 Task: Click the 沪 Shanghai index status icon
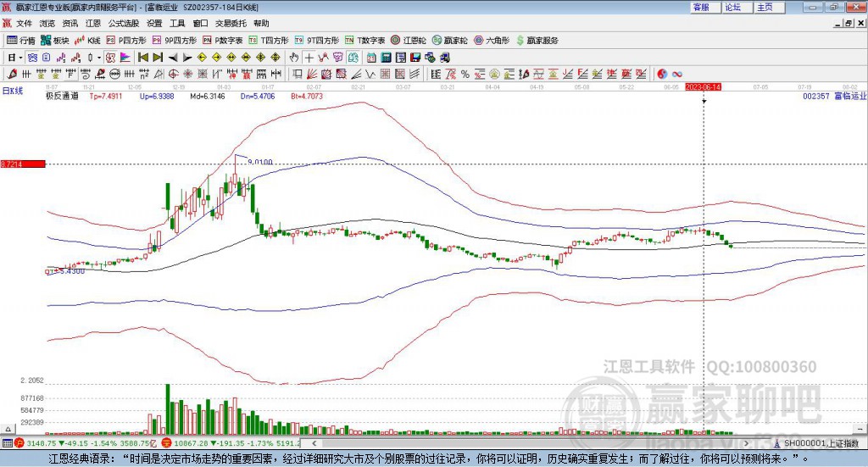pyautogui.click(x=19, y=443)
